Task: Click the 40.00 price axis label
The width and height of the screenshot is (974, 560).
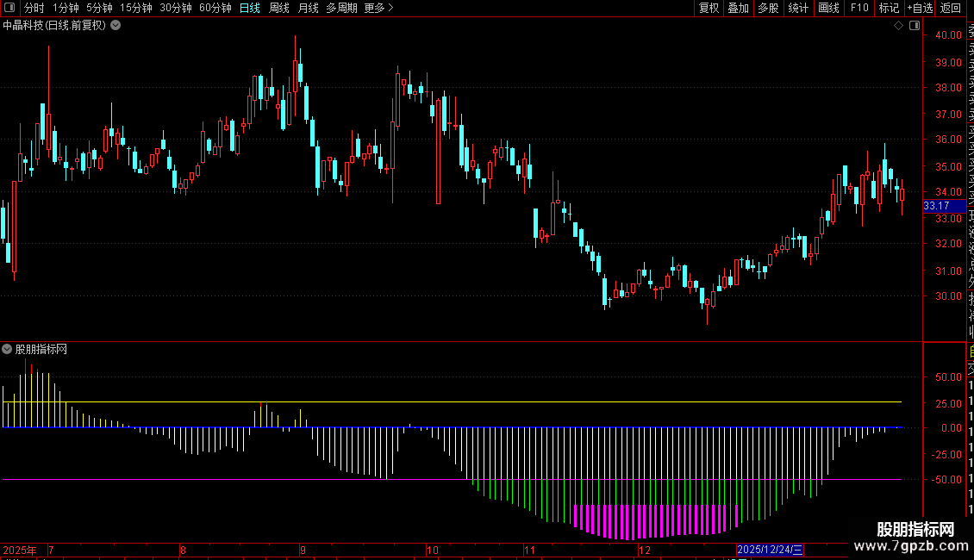Action: (x=948, y=35)
